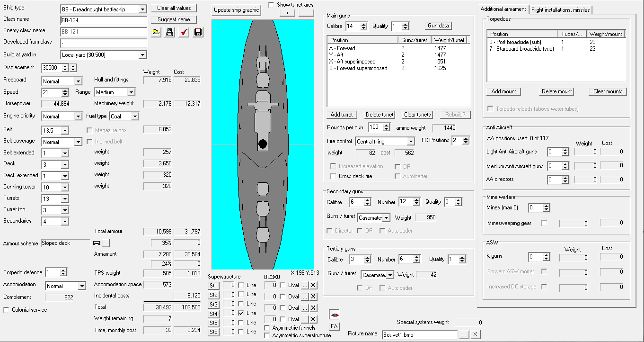Image resolution: width=644 pixels, height=342 pixels.
Task: Click the Class name text field
Action: tap(104, 21)
